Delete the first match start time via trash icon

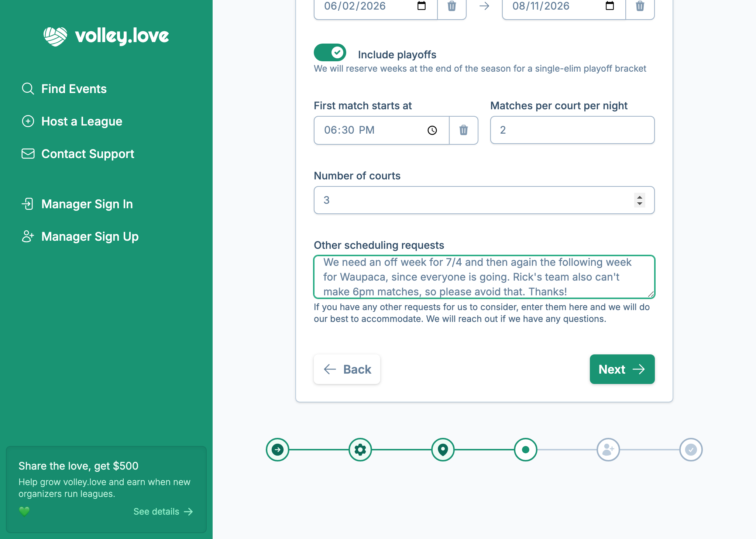(464, 130)
